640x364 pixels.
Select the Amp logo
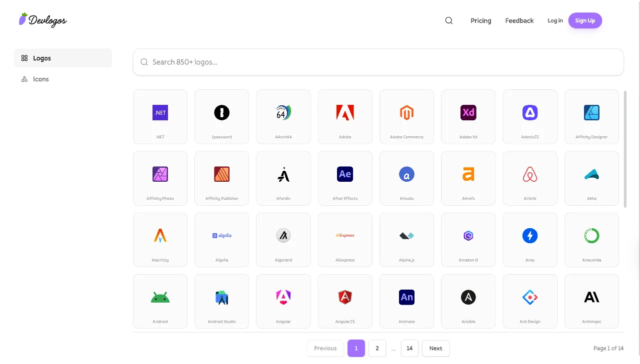(530, 240)
